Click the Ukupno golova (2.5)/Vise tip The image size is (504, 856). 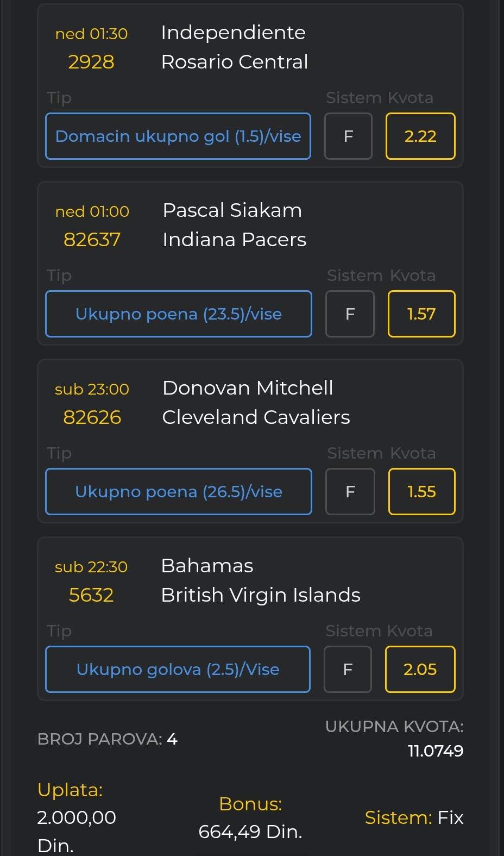point(178,670)
